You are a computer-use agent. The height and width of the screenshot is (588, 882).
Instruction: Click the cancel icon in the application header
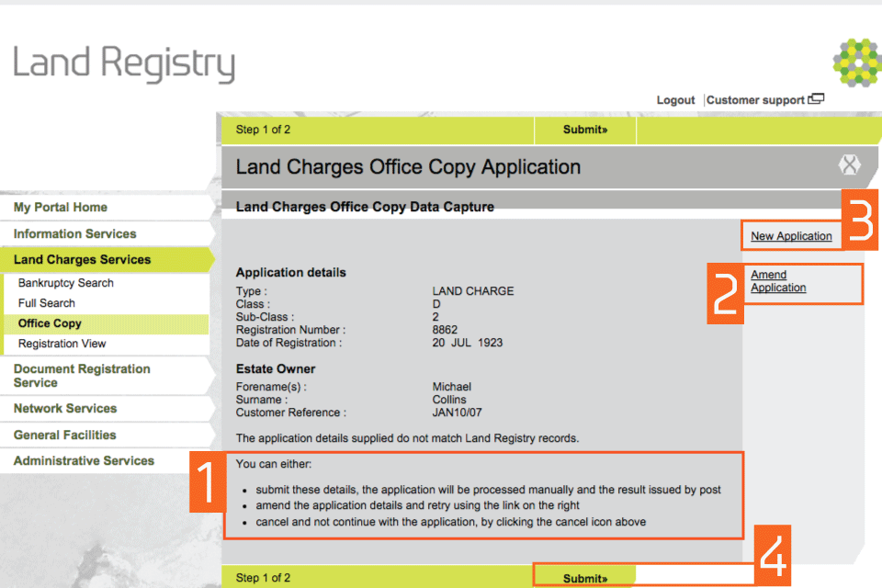[x=849, y=164]
